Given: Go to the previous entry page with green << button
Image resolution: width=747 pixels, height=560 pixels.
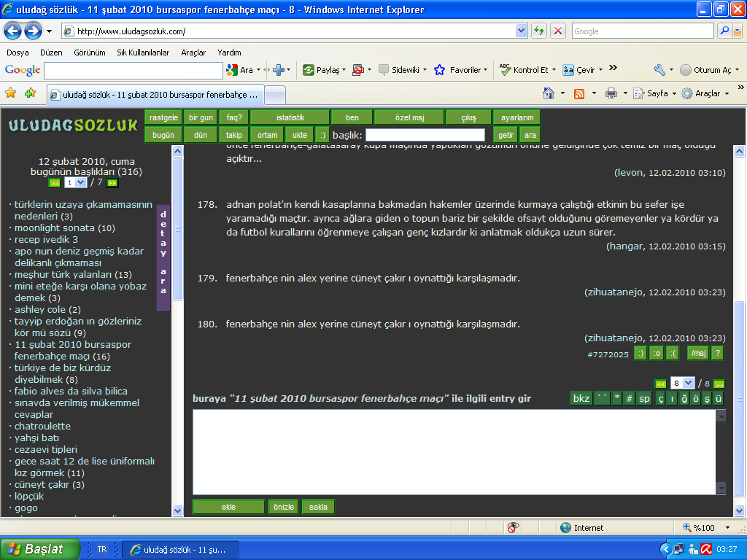Looking at the screenshot, I should (660, 384).
